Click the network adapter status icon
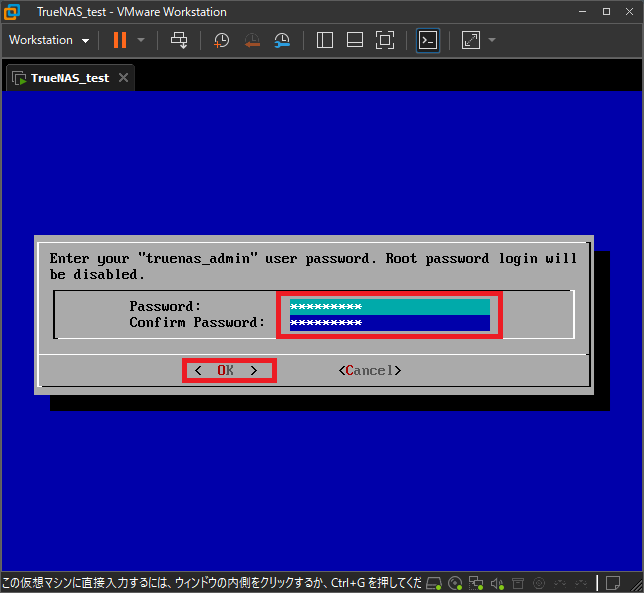The image size is (644, 593). tap(476, 583)
